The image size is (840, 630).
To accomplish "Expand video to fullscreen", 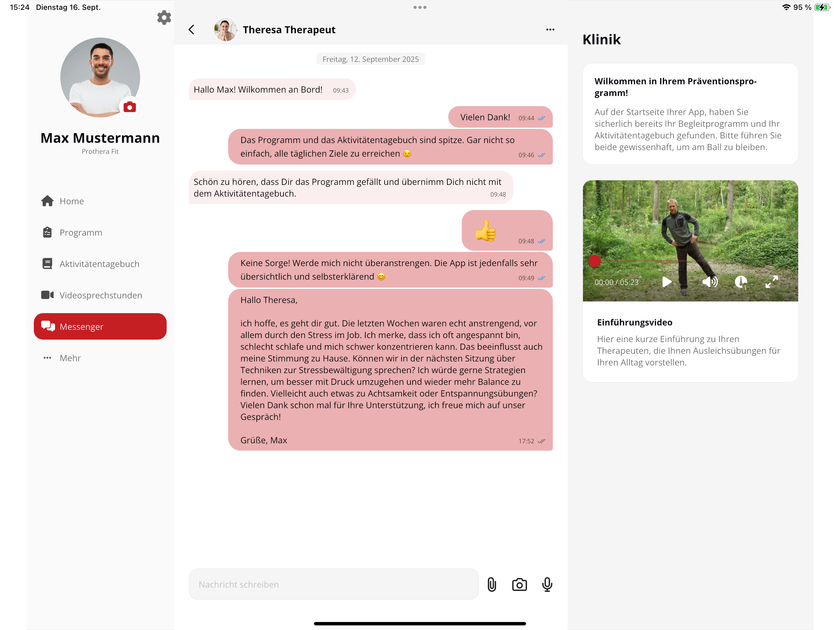I will pos(771,282).
